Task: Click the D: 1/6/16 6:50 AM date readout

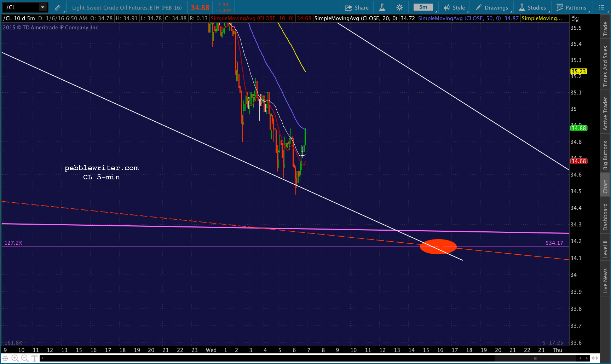Action: 63,18
